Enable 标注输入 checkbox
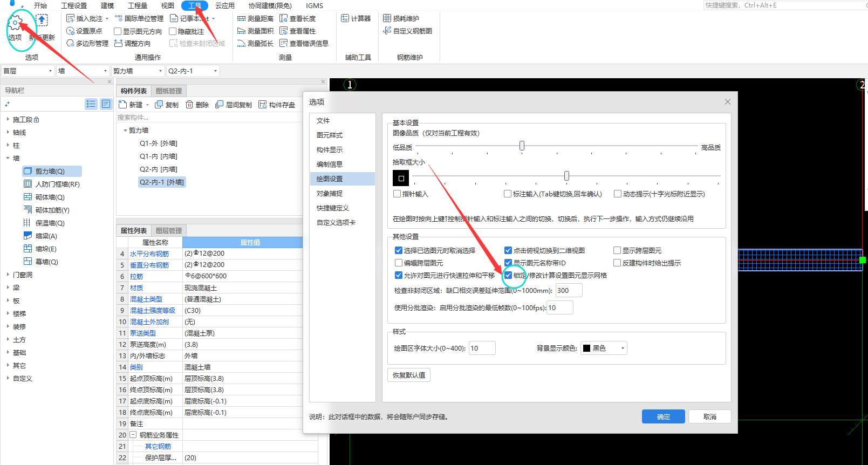 pyautogui.click(x=508, y=194)
